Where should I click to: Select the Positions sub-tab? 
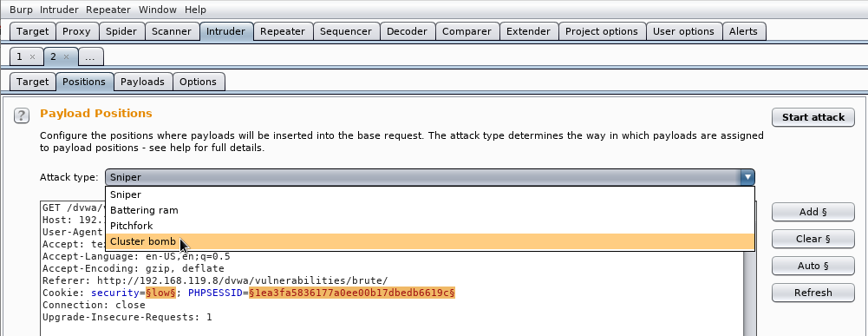(x=84, y=82)
